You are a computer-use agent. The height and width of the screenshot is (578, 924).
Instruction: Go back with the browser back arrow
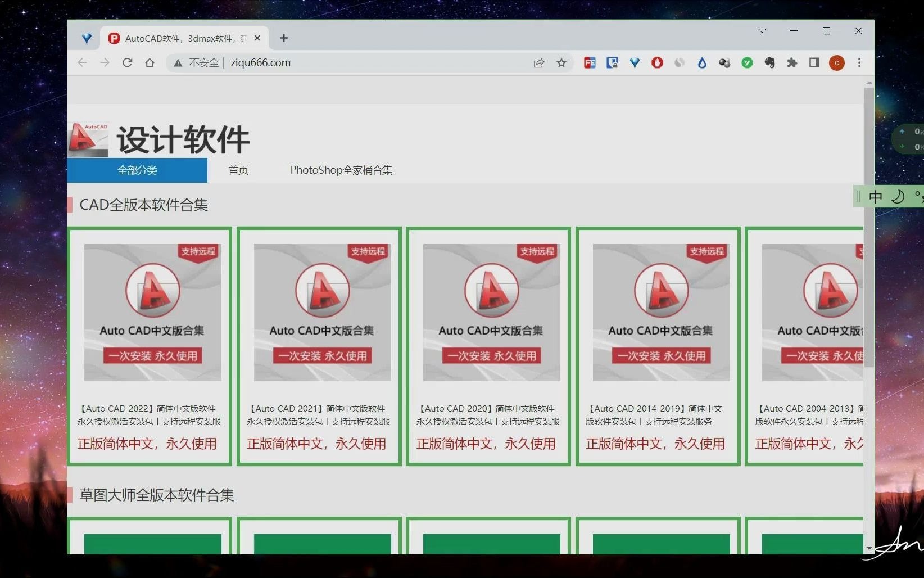83,62
